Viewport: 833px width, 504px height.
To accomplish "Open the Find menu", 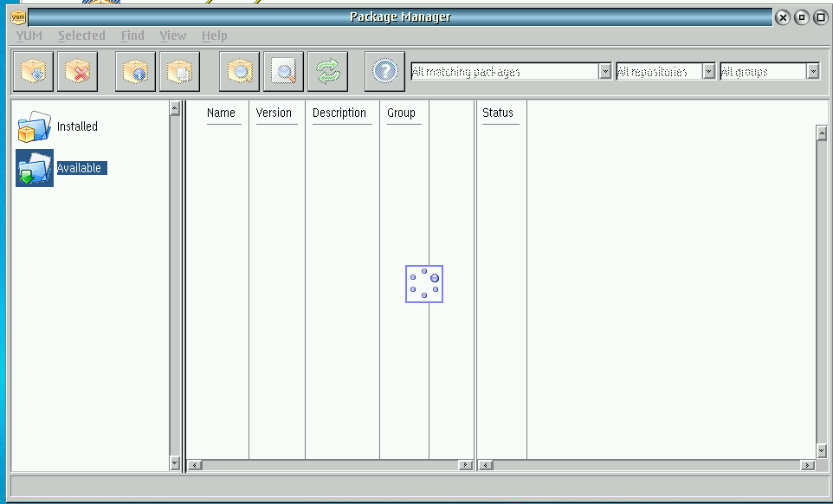I will [132, 36].
